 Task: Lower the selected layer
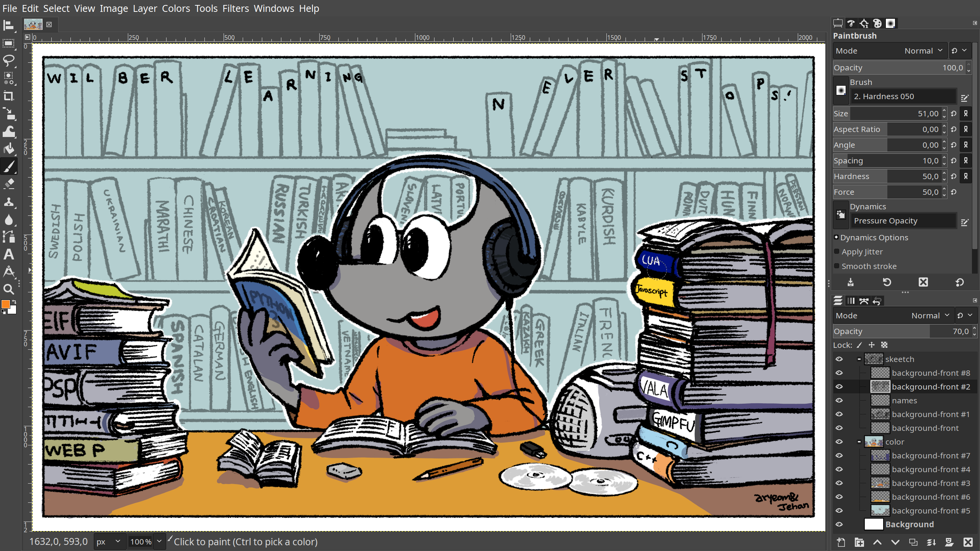[x=895, y=542]
